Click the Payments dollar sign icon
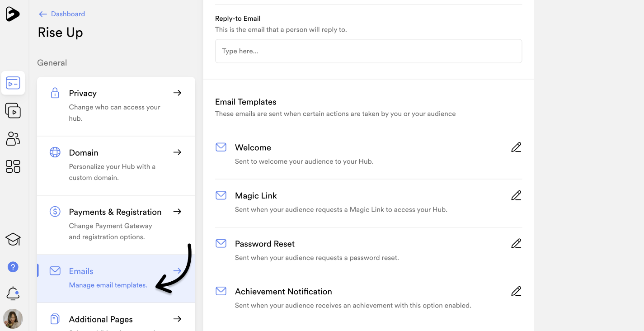This screenshot has height=331, width=644. (55, 212)
